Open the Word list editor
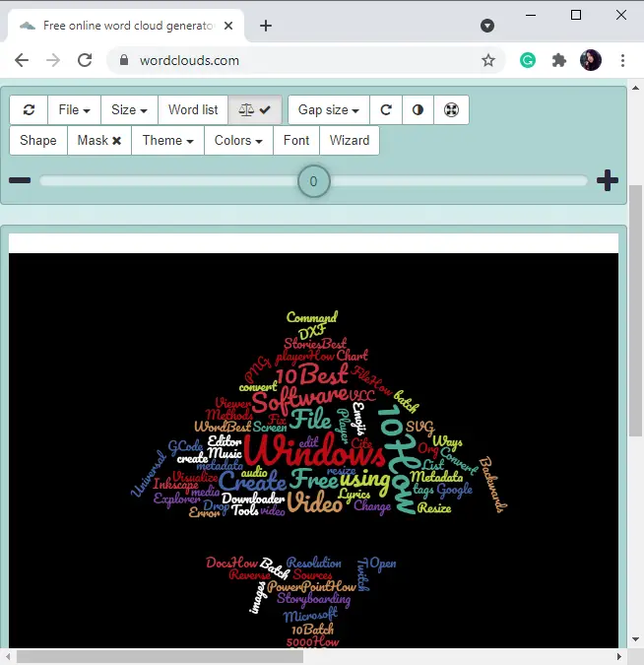The width and height of the screenshot is (644, 665). click(x=193, y=109)
